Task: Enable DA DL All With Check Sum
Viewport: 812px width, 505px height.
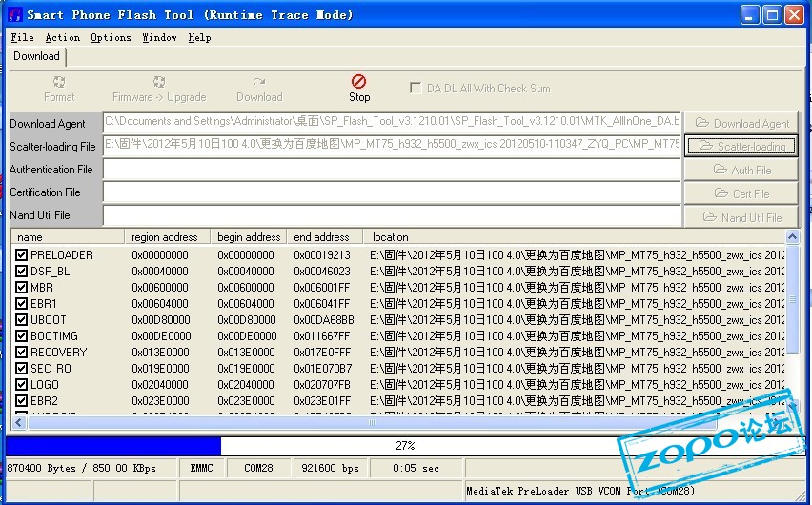Action: tap(416, 88)
